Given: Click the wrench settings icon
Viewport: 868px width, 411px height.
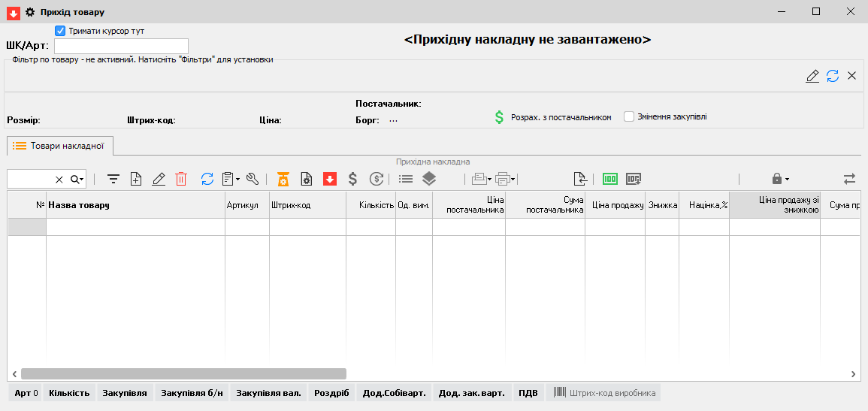Looking at the screenshot, I should point(253,179).
